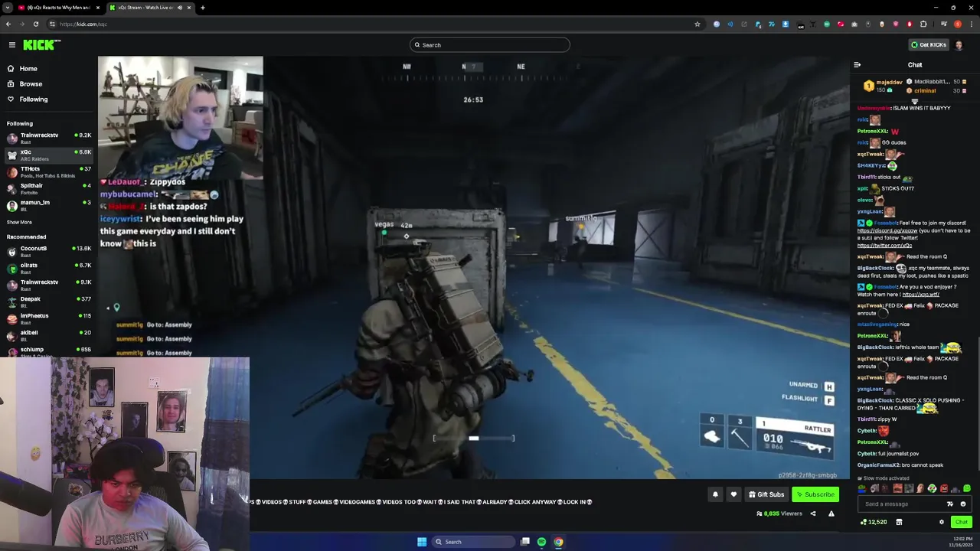Open a new browser tab
This screenshot has height=551, width=980.
pyautogui.click(x=203, y=8)
